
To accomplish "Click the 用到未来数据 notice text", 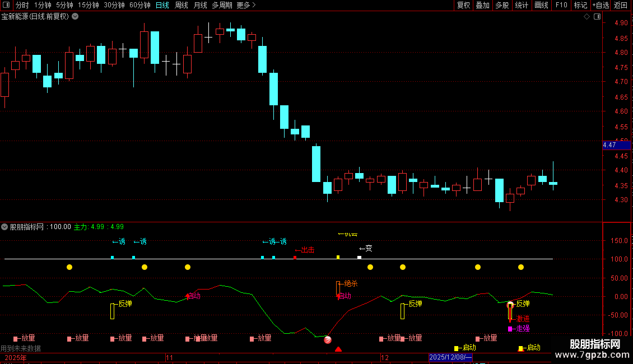I will [21, 348].
